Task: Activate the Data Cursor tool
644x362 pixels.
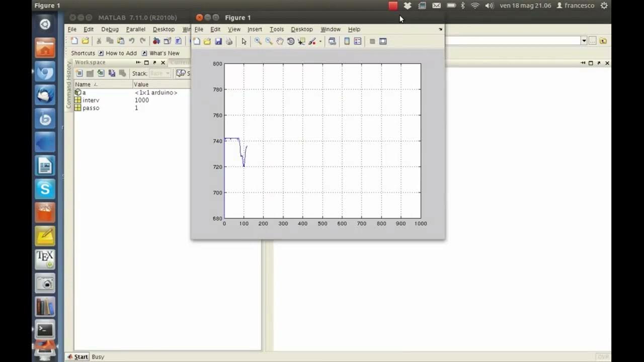Action: click(301, 41)
